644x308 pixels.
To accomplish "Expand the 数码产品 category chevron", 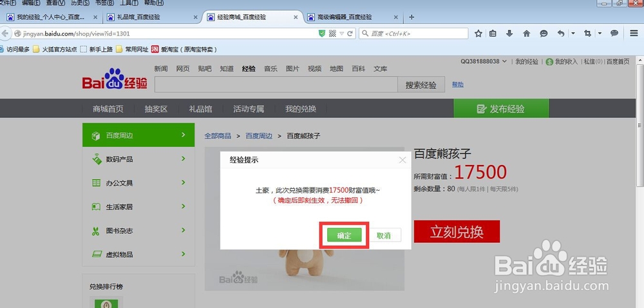I will tap(183, 159).
